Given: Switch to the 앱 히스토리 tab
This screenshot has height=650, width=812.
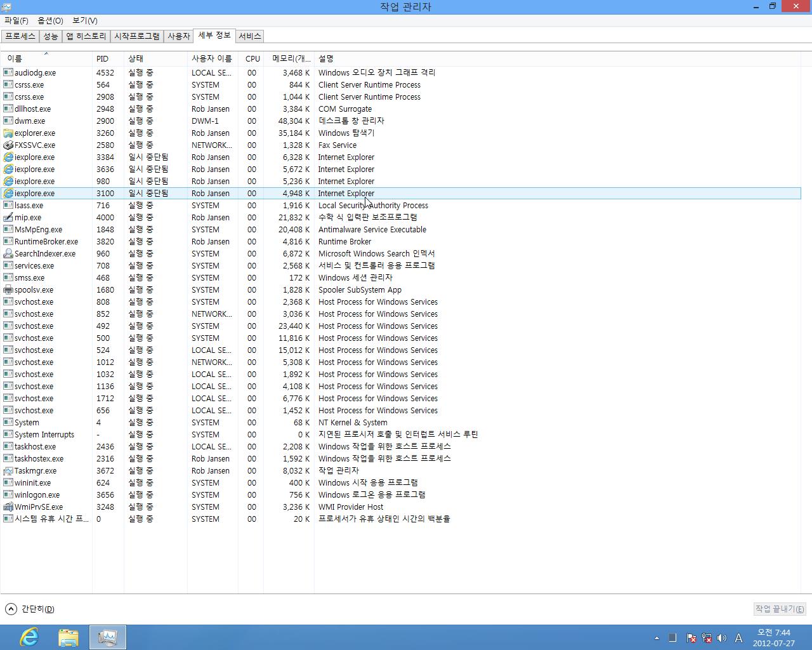Looking at the screenshot, I should pyautogui.click(x=86, y=36).
